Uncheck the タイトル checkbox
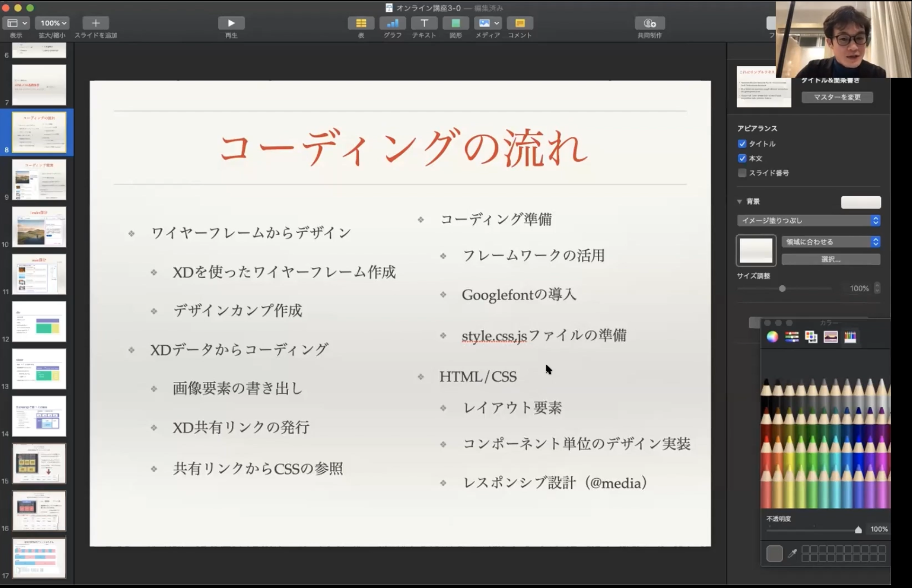912x588 pixels. pyautogui.click(x=742, y=144)
